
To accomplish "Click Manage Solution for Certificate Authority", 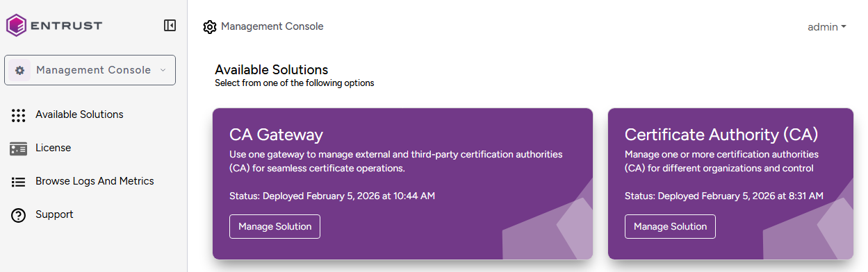I will (x=670, y=226).
